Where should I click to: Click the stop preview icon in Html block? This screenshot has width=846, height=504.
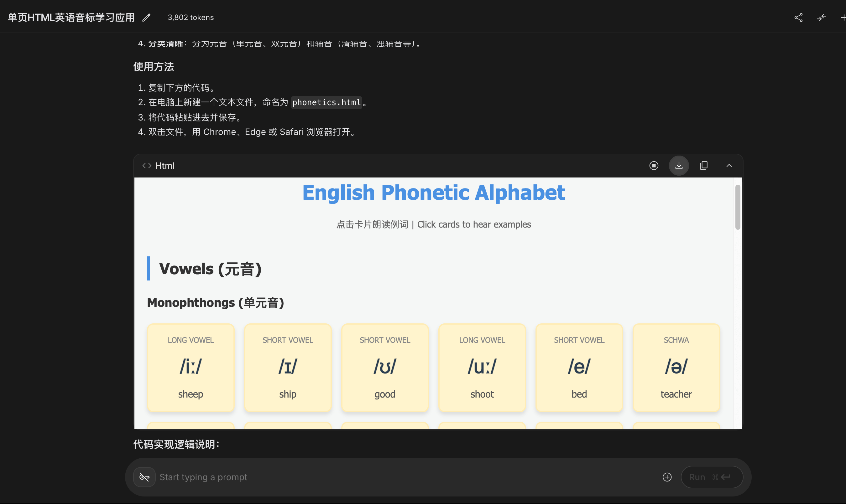coord(654,166)
